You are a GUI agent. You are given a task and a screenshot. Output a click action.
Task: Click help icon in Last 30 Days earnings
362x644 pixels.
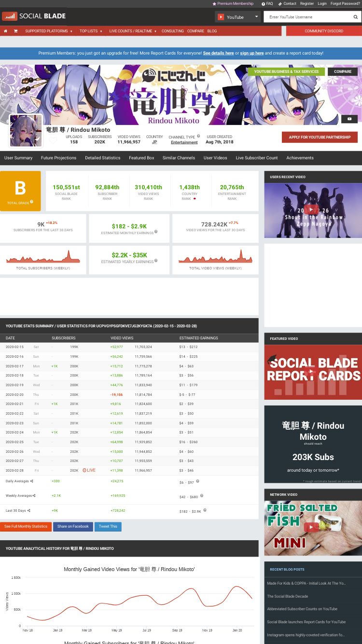(205, 510)
